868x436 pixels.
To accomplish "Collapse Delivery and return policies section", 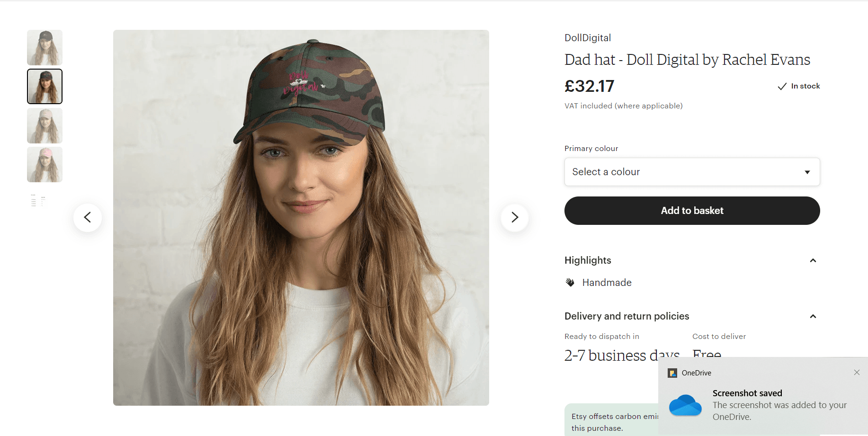I will point(813,316).
